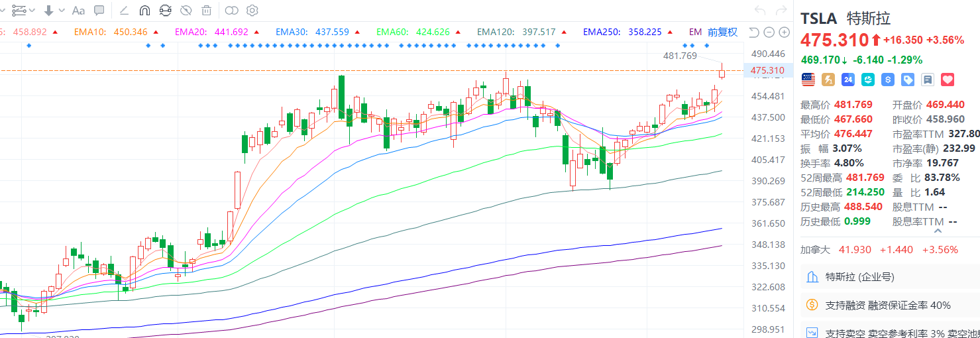Choose the diagonal line style tool

tap(123, 10)
